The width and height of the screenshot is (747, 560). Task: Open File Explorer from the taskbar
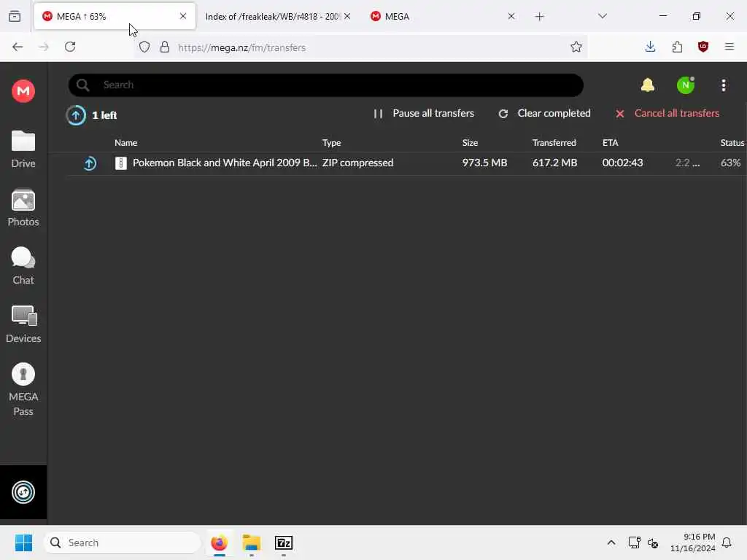coord(252,542)
